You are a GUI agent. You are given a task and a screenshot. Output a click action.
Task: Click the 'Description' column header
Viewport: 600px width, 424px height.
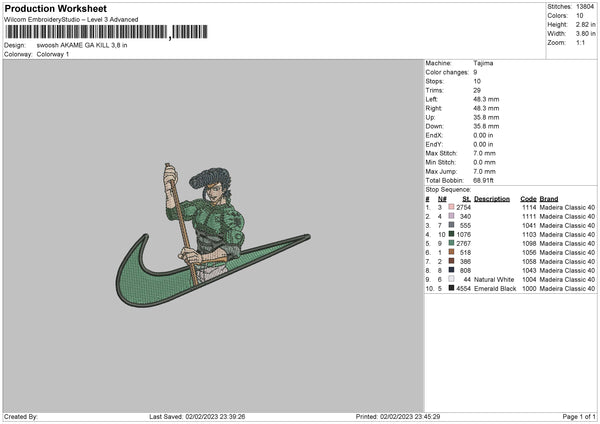coord(492,199)
